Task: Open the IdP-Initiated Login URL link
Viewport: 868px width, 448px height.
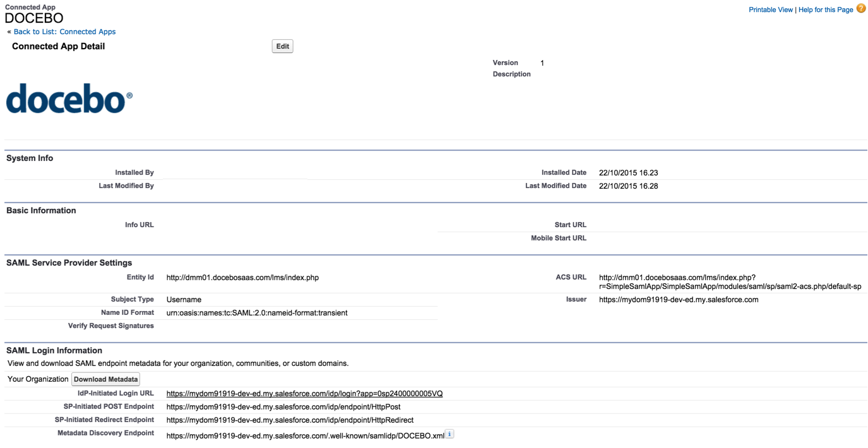Action: [x=304, y=394]
